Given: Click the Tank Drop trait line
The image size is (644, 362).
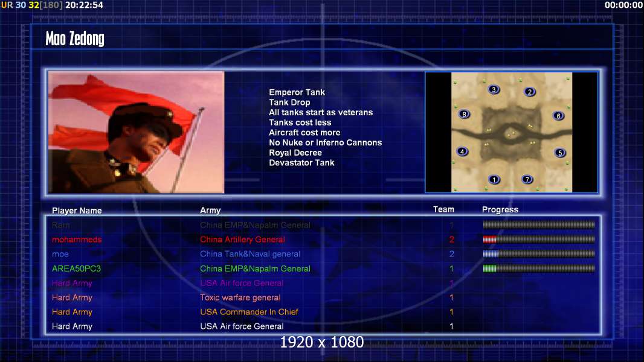Looking at the screenshot, I should [289, 103].
